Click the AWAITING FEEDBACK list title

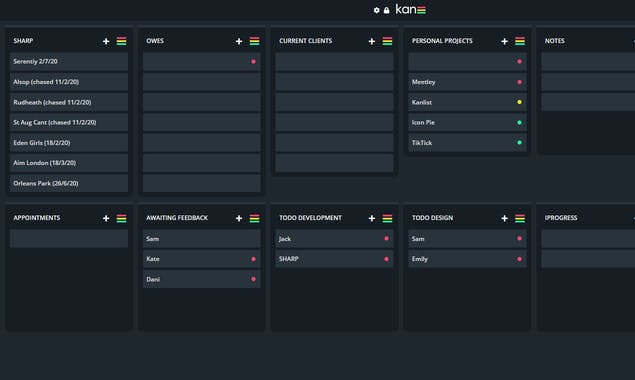click(177, 218)
